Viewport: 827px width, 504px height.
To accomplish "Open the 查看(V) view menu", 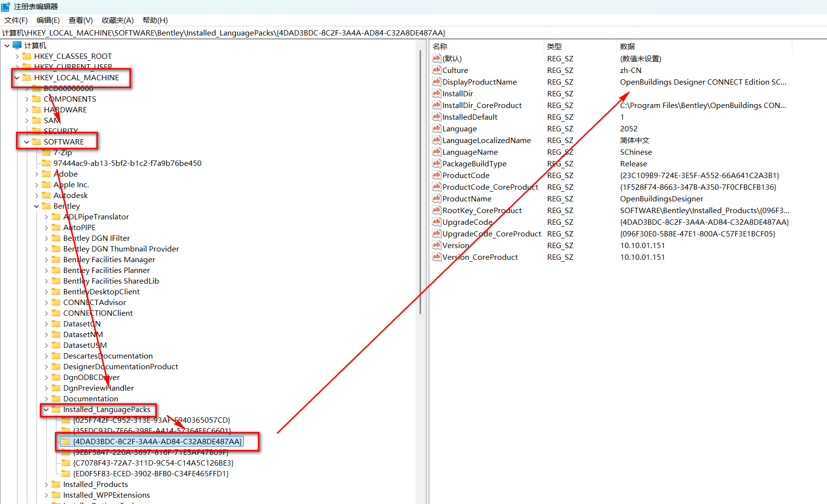I will click(x=80, y=20).
